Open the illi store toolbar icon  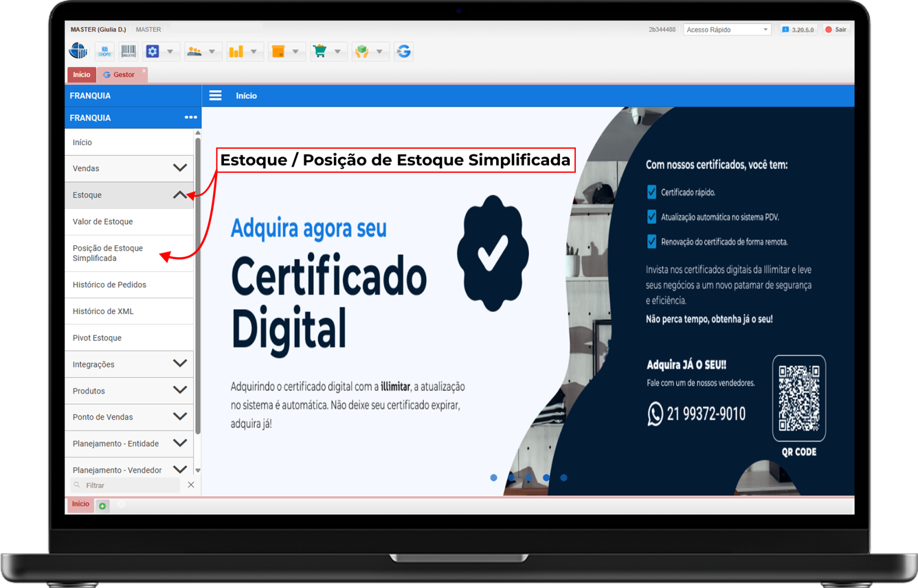click(104, 51)
